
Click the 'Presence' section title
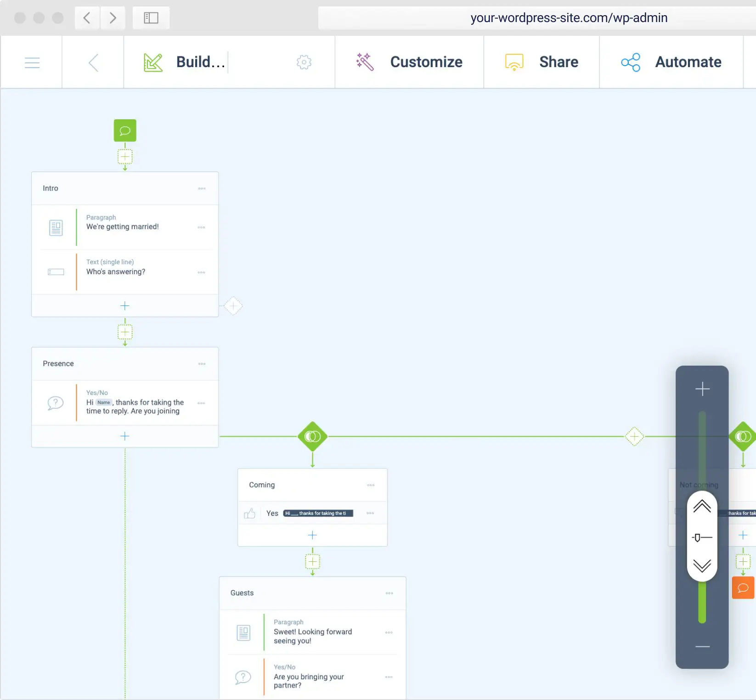coord(58,363)
